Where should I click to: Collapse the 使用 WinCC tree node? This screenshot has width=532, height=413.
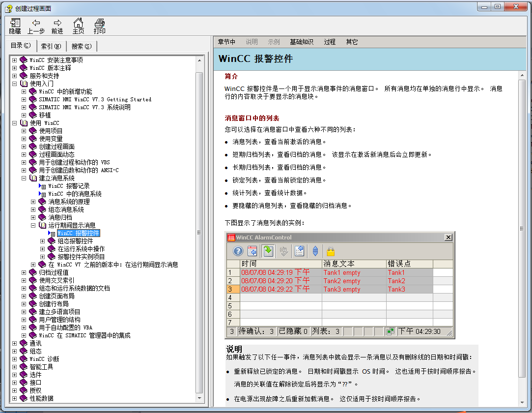click(14, 123)
